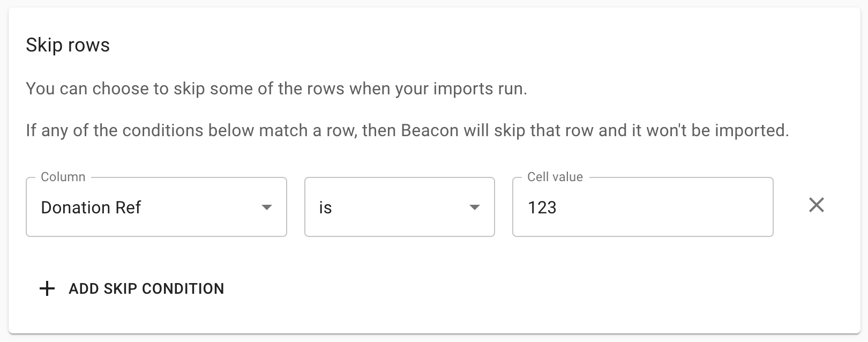The image size is (868, 342).
Task: Click the word "is" in operator box
Action: (325, 207)
